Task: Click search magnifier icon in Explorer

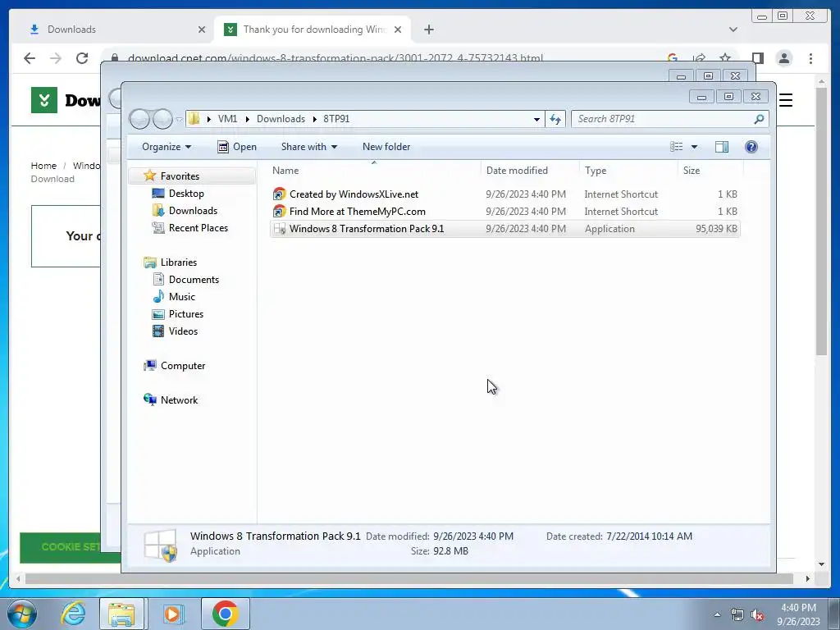Action: pos(759,119)
